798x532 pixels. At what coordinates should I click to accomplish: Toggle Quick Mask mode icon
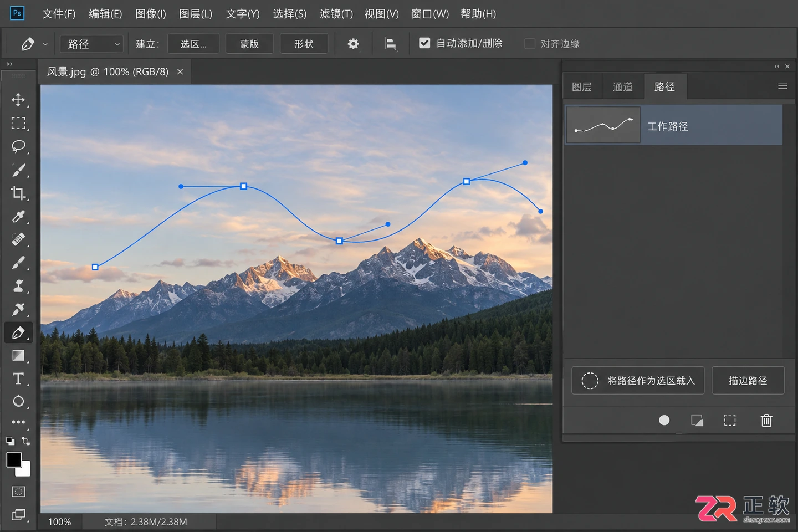pyautogui.click(x=18, y=492)
